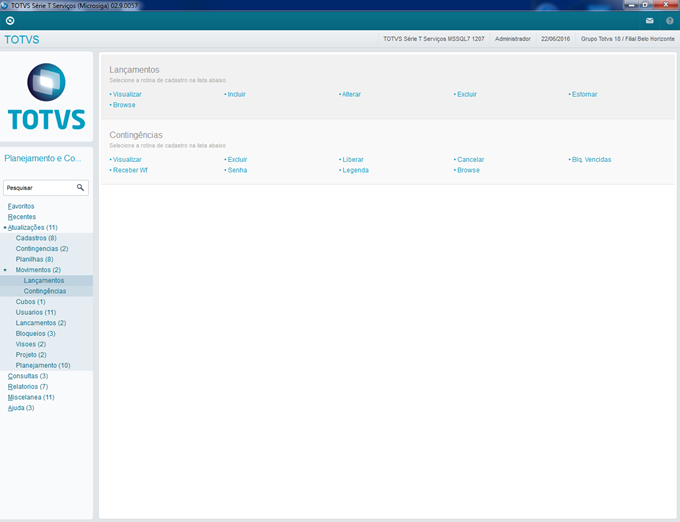The height and width of the screenshot is (522, 680).
Task: Click the TOTVS text in header bar
Action: tap(22, 39)
